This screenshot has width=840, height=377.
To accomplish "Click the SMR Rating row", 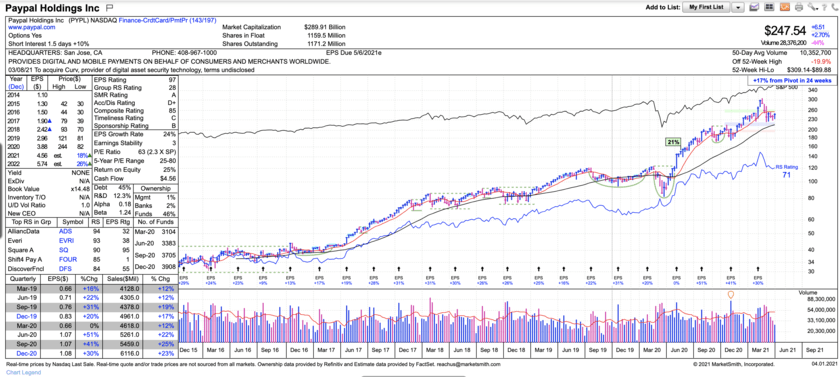I will tap(136, 95).
